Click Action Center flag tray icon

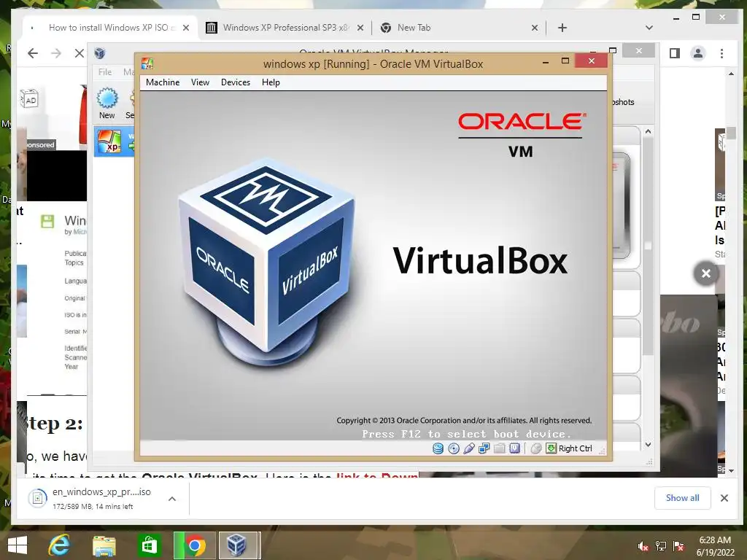678,545
